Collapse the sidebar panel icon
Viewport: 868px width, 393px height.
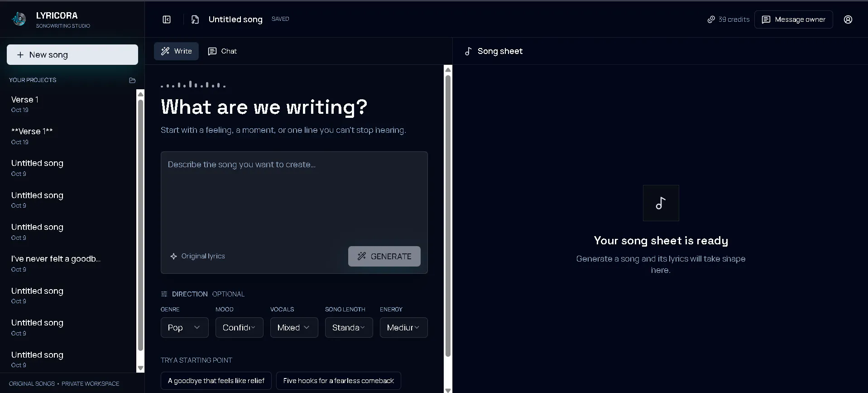point(167,19)
